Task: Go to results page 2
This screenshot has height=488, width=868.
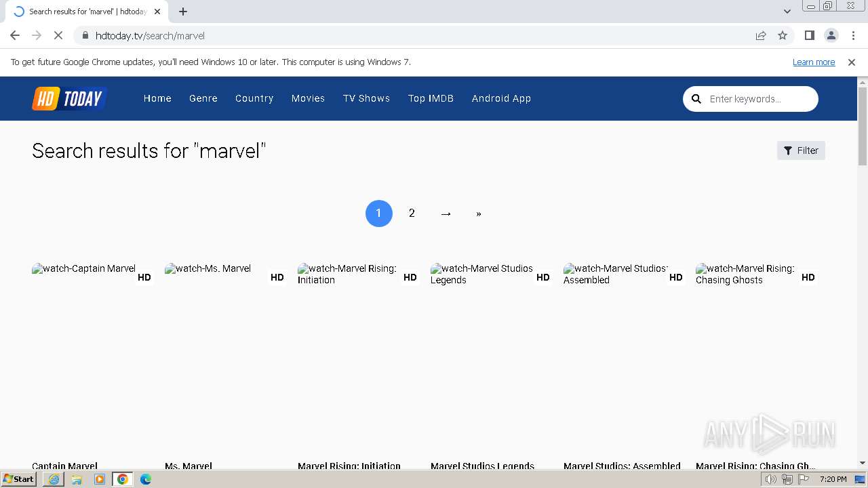Action: point(412,213)
